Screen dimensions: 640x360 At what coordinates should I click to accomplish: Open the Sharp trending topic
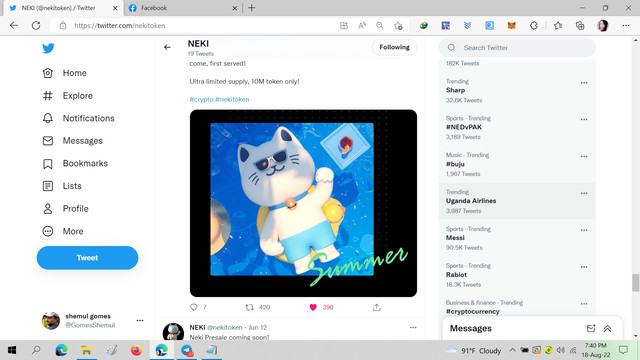(456, 90)
